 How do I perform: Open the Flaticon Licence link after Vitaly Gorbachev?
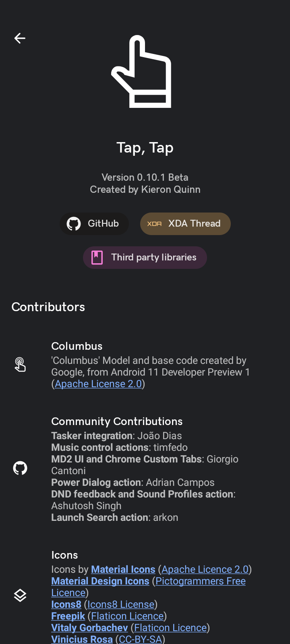point(170,627)
